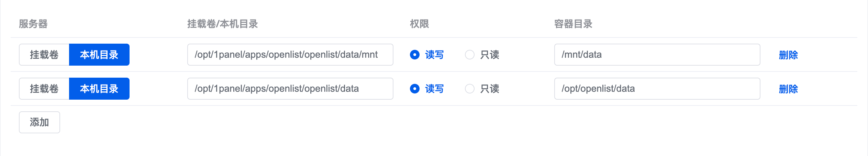Delete the /mnt/data mount row
This screenshot has height=156, width=868.
pyautogui.click(x=788, y=55)
